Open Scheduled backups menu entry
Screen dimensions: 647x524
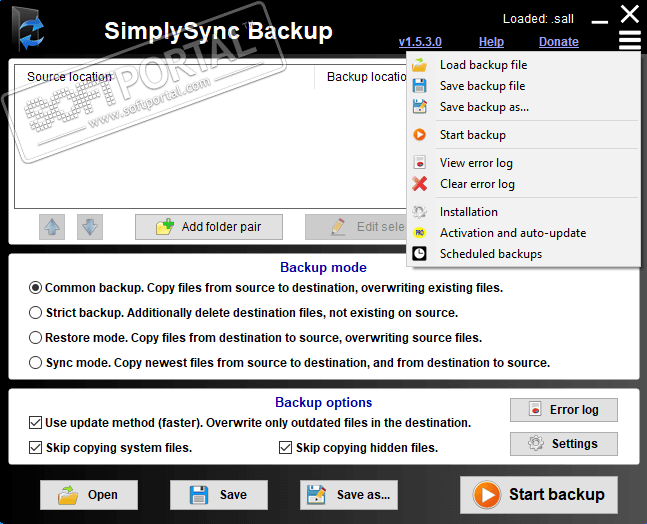[x=524, y=254]
